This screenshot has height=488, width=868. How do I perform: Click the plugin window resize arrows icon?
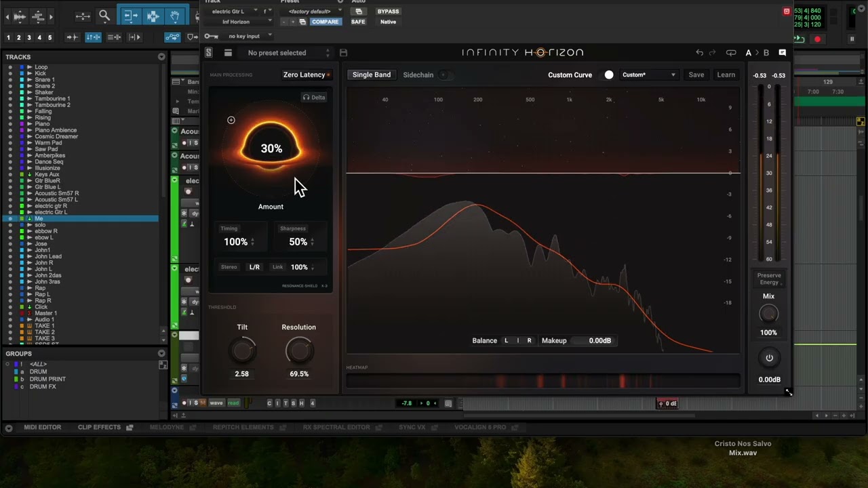tap(789, 392)
